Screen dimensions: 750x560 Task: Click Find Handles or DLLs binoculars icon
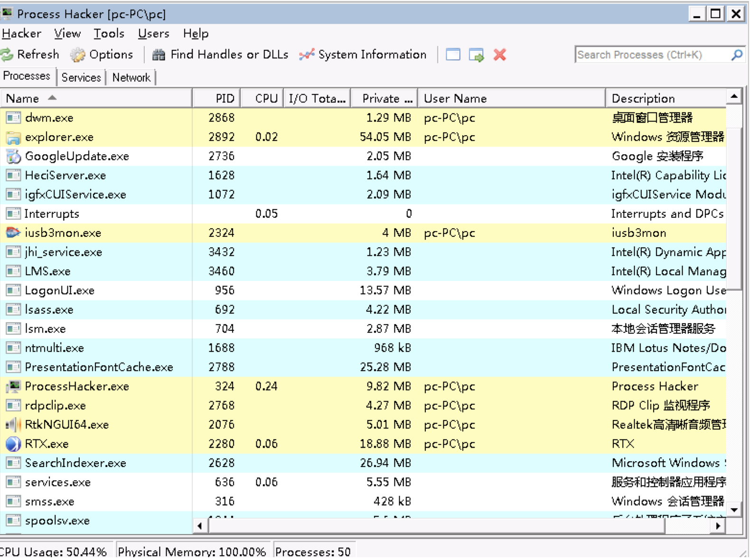[x=159, y=55]
